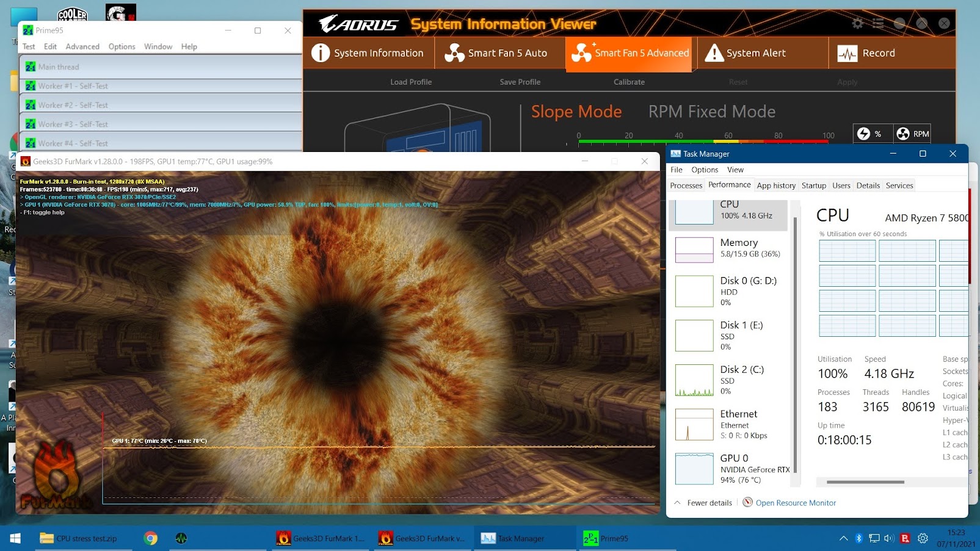Select the Ethernet performance entry
The image size is (980, 551).
coord(728,424)
